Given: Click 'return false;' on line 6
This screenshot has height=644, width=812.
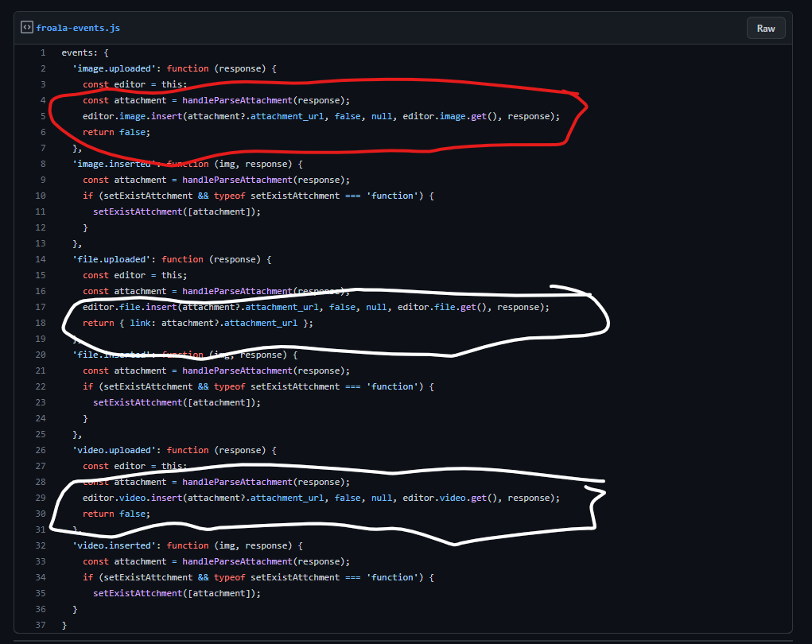Looking at the screenshot, I should tap(117, 133).
